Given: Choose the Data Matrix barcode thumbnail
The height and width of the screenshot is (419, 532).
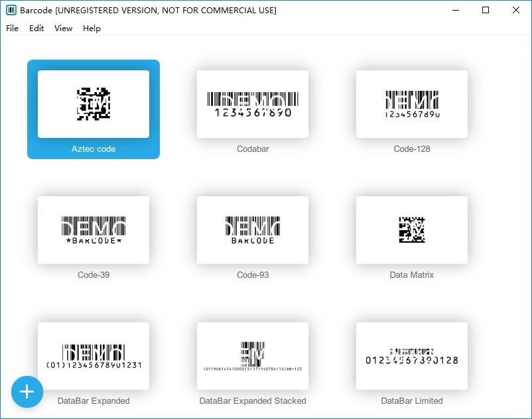Looking at the screenshot, I should pos(412,230).
